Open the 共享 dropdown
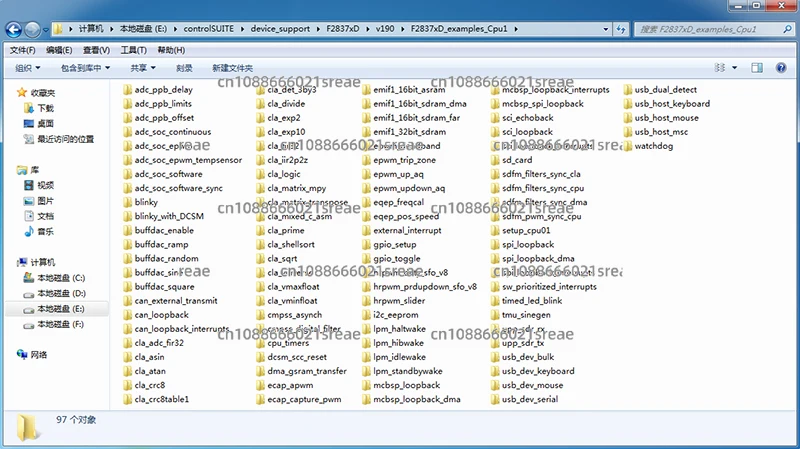The height and width of the screenshot is (449, 800). tap(143, 68)
